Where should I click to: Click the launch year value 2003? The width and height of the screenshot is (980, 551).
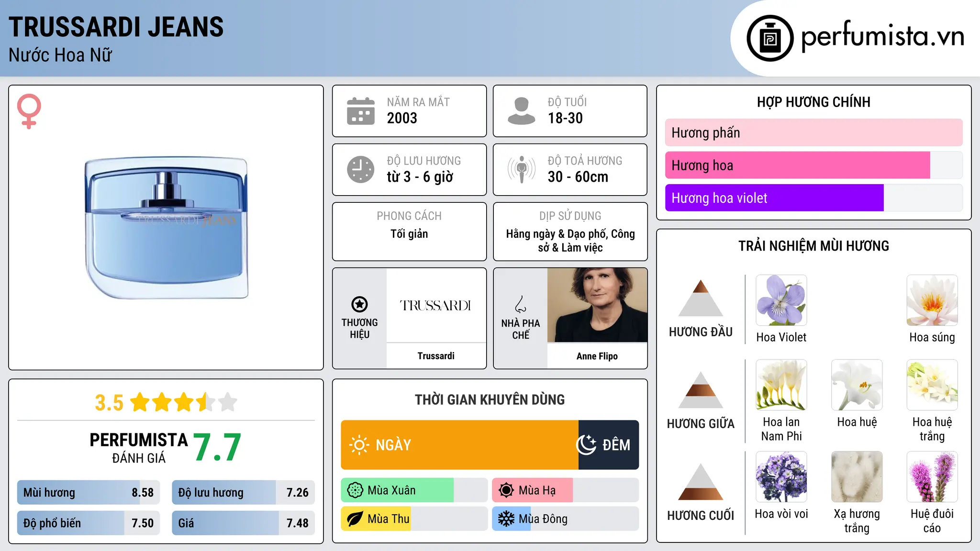coord(402,118)
